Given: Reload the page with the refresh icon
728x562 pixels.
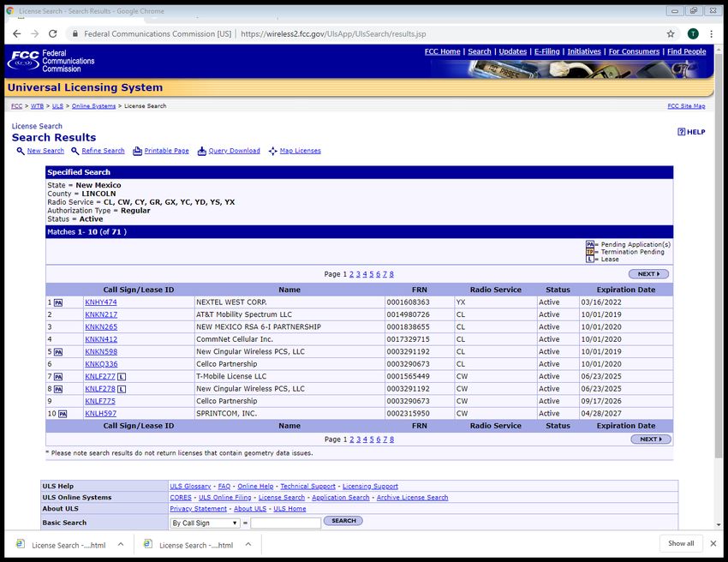Looking at the screenshot, I should (53, 33).
